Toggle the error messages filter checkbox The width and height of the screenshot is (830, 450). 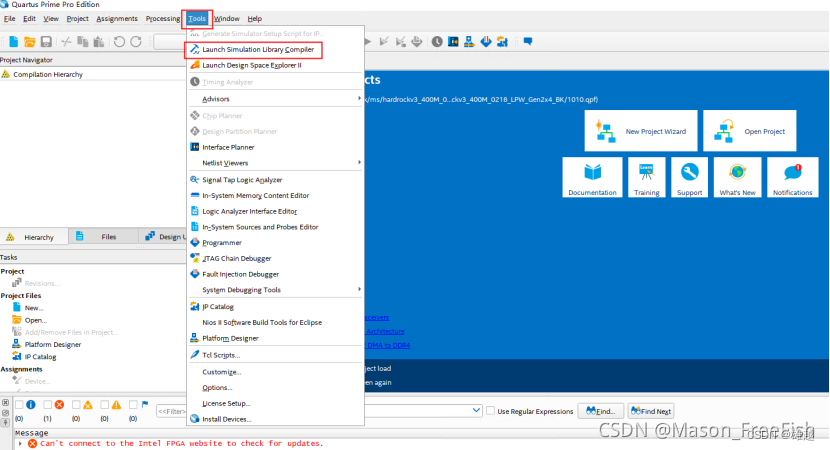[x=48, y=405]
